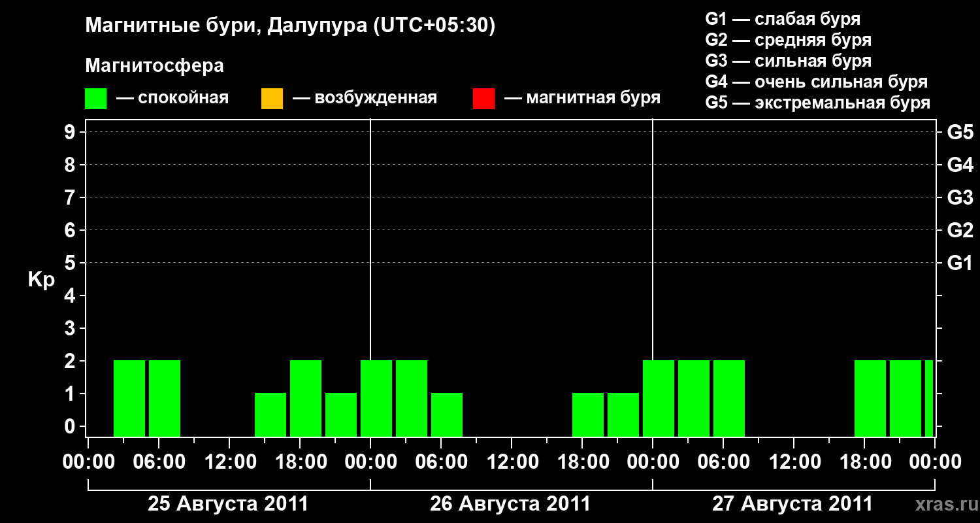Click the narrow last bar on 27 August
980x523 pixels.
point(929,398)
